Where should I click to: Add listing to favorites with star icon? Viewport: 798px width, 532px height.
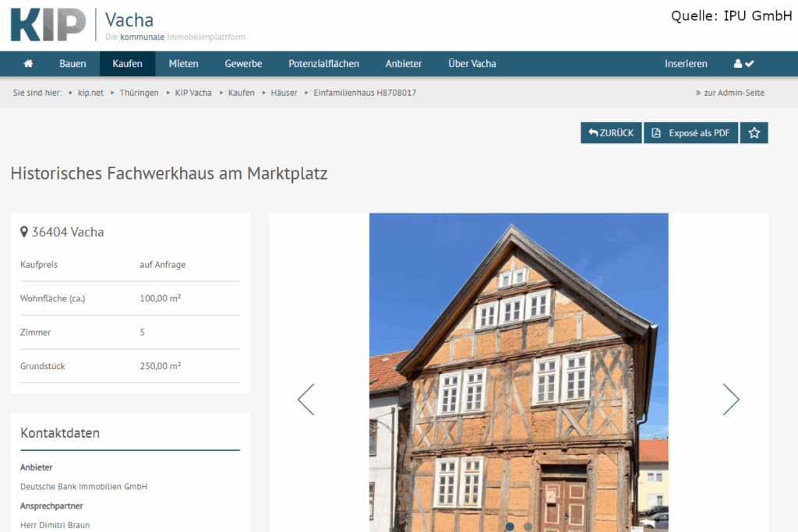(x=754, y=133)
